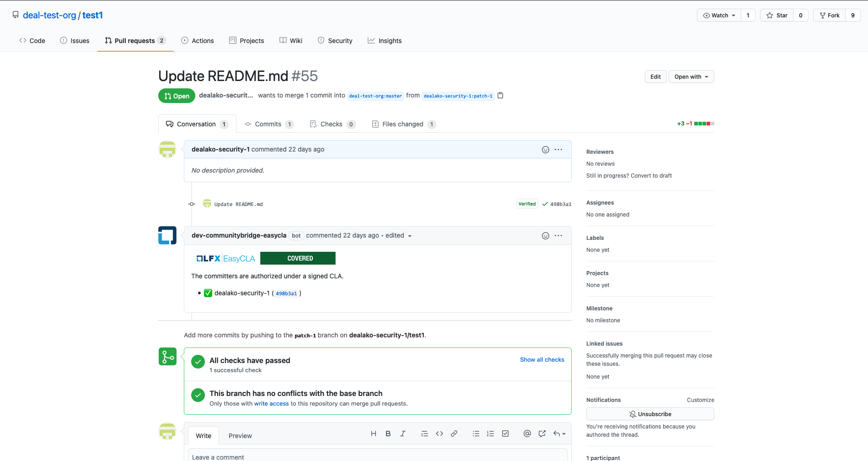Click the dev-communitybridge-easycla bot avatar

(167, 235)
